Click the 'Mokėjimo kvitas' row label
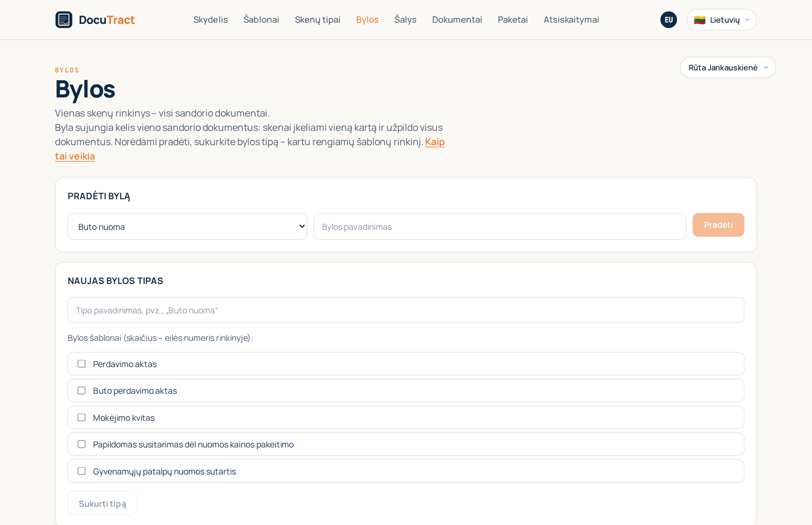Image resolution: width=812 pixels, height=525 pixels. pyautogui.click(x=124, y=418)
